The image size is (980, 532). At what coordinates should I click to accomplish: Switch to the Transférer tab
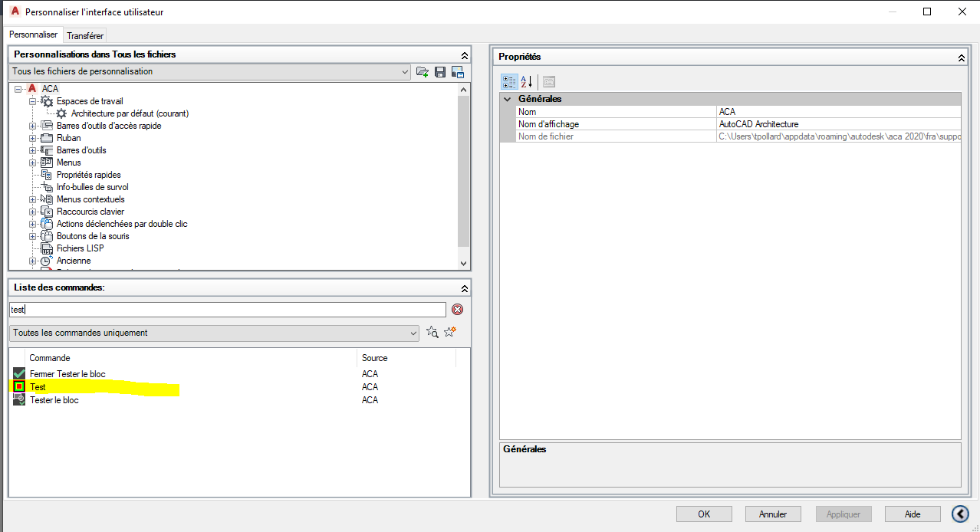pos(84,35)
